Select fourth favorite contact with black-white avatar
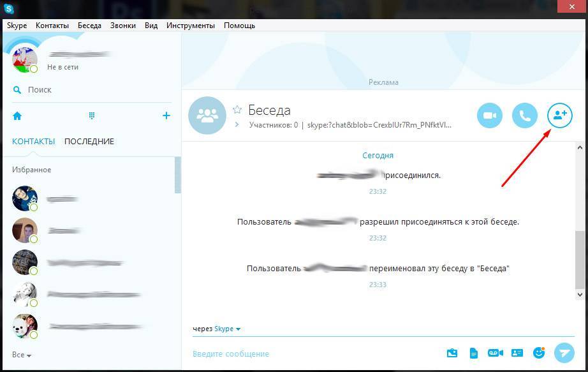The width and height of the screenshot is (588, 372). point(25,294)
